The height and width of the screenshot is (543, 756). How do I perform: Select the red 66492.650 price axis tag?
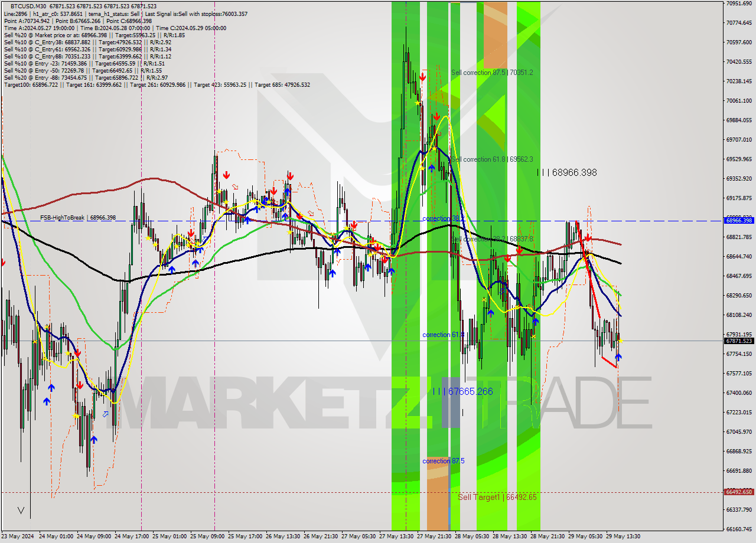(x=739, y=492)
